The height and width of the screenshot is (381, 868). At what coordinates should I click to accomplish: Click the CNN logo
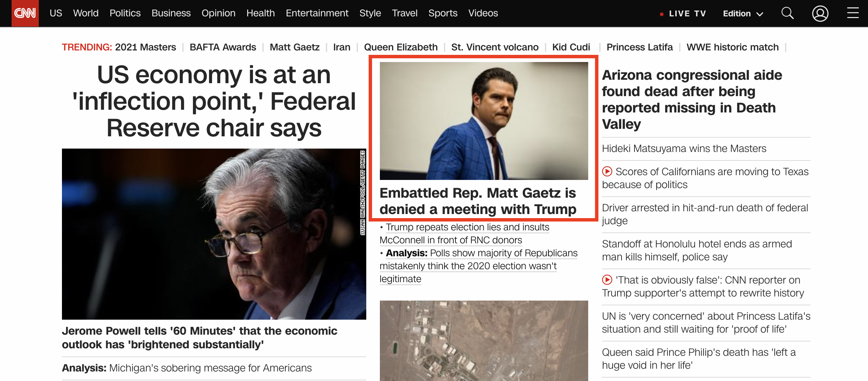point(25,13)
